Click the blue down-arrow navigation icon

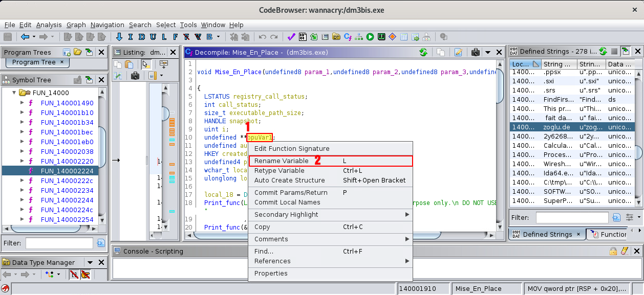coord(119,37)
